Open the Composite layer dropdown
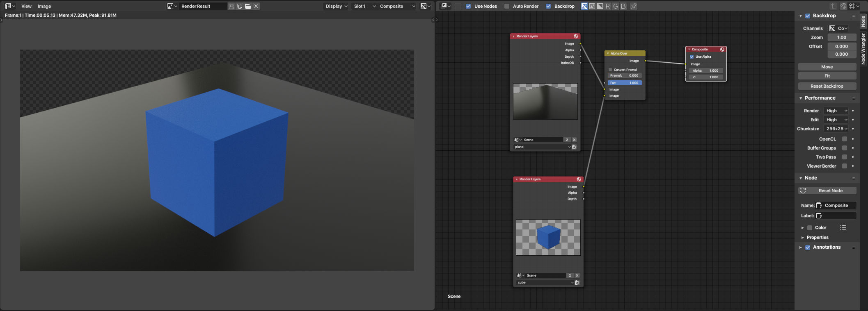Image resolution: width=868 pixels, height=311 pixels. pyautogui.click(x=397, y=6)
